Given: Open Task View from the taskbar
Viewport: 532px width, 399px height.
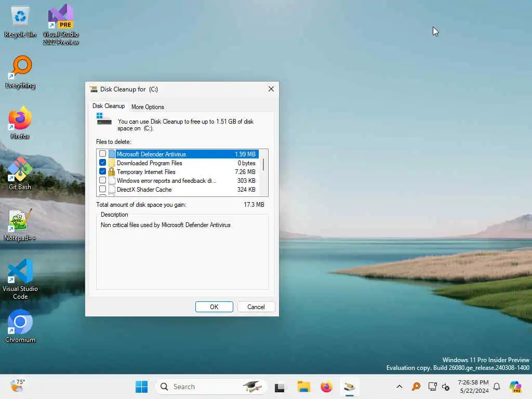Looking at the screenshot, I should click(x=280, y=387).
